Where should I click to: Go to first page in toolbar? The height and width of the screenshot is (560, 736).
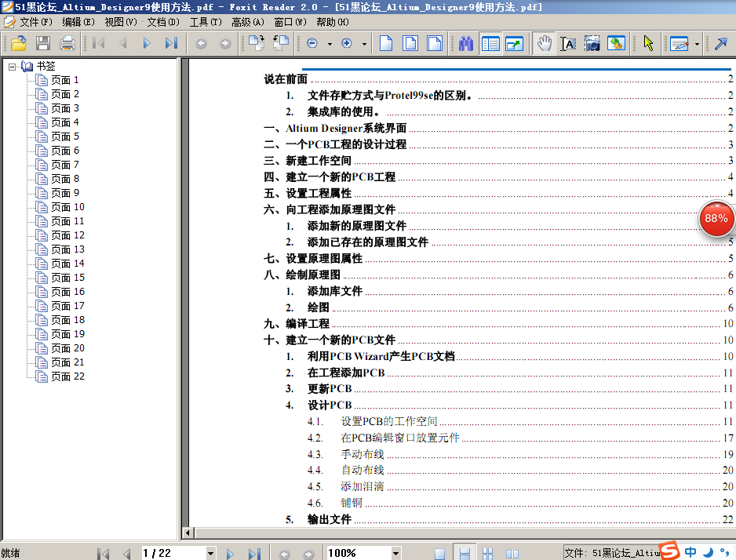pos(99,44)
